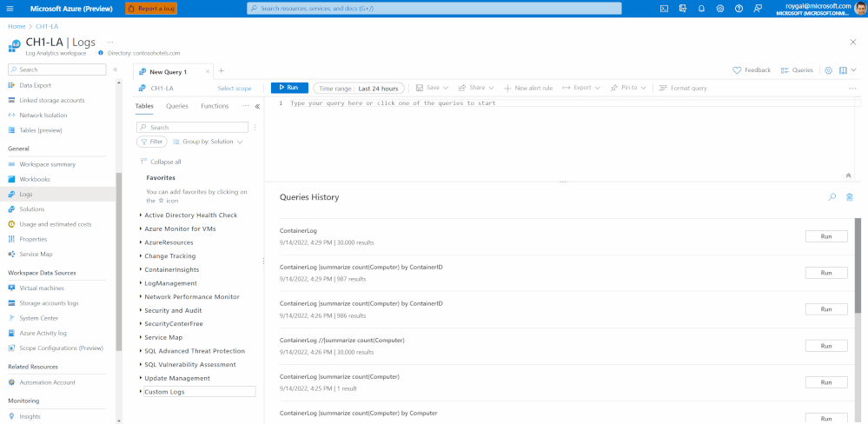Click Collapse all tables
868x424 pixels.
[x=161, y=162]
